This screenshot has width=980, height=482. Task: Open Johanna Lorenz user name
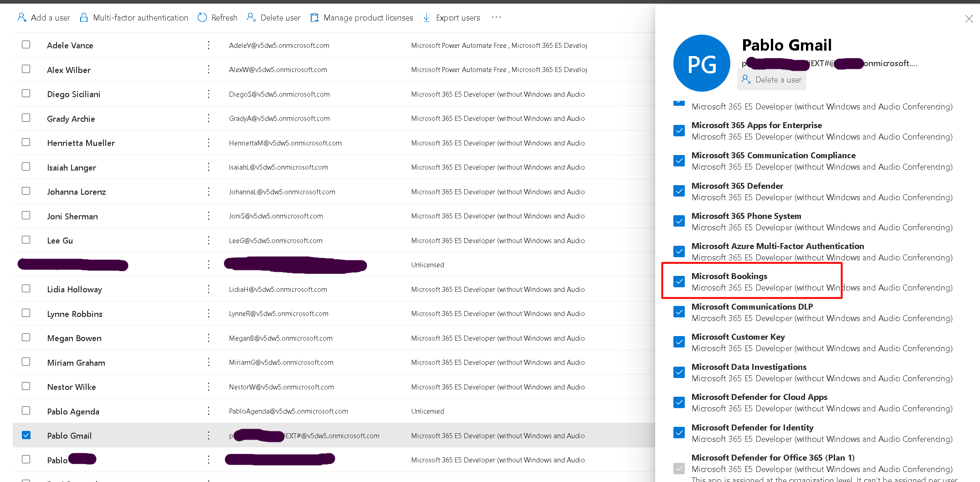76,192
